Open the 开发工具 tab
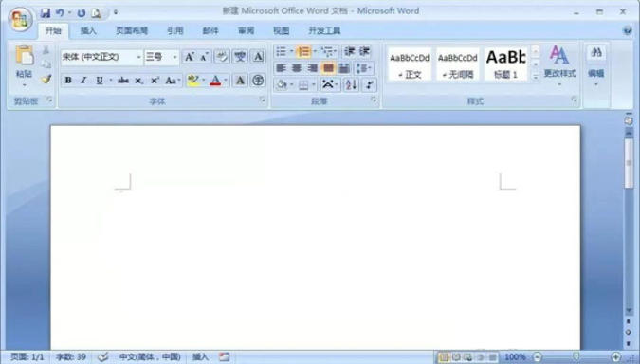Viewport: 640px width, 364px height. tap(324, 30)
